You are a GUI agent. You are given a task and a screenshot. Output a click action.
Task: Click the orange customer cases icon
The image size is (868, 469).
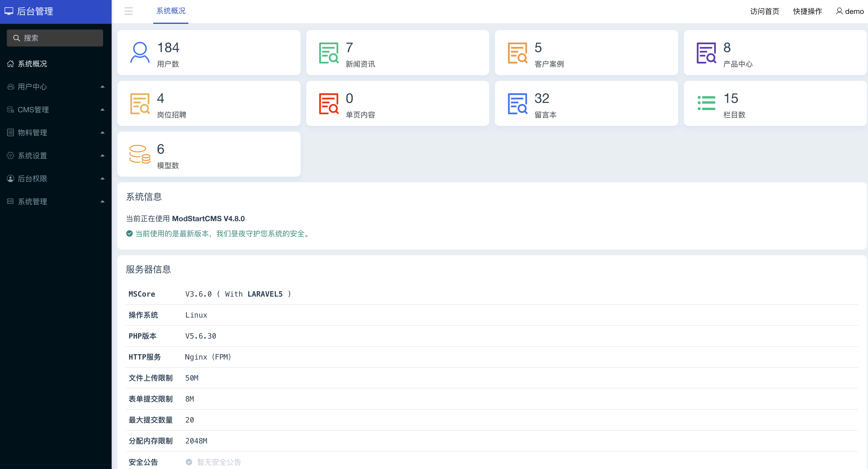(517, 53)
